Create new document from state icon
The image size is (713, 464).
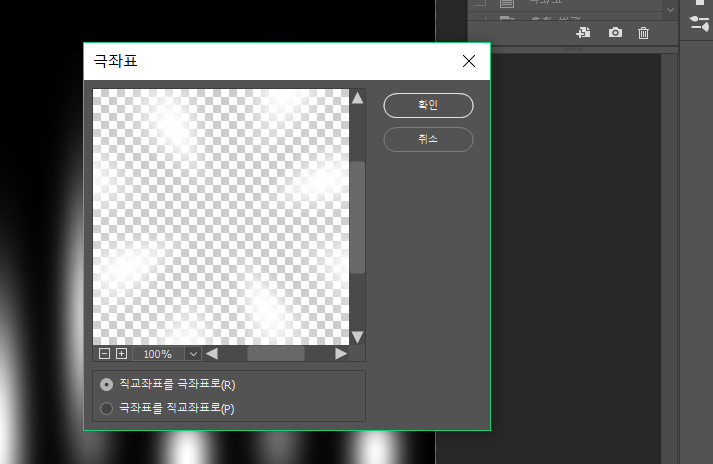(x=583, y=33)
